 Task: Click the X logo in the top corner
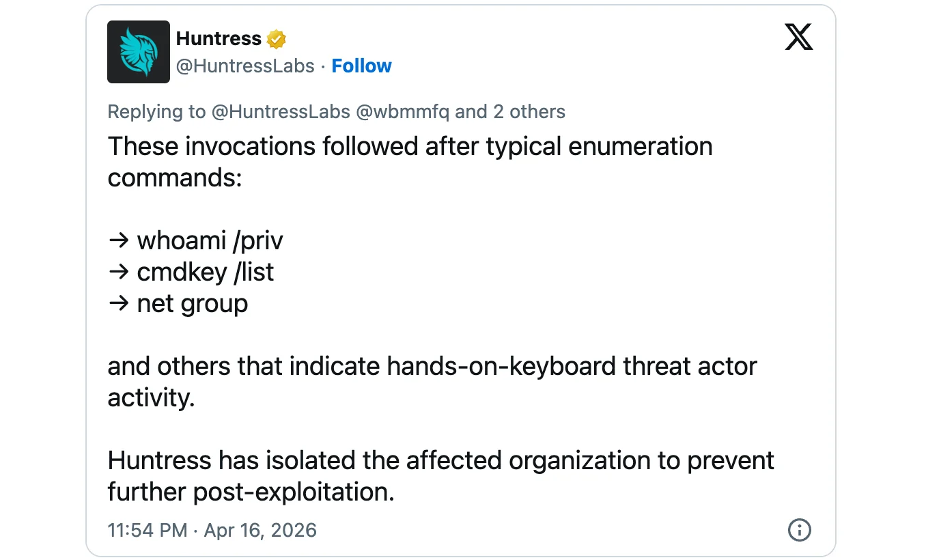[x=798, y=37]
